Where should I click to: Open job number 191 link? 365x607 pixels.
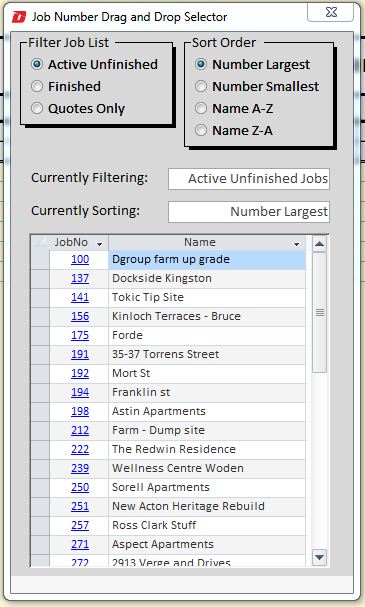[x=80, y=354]
